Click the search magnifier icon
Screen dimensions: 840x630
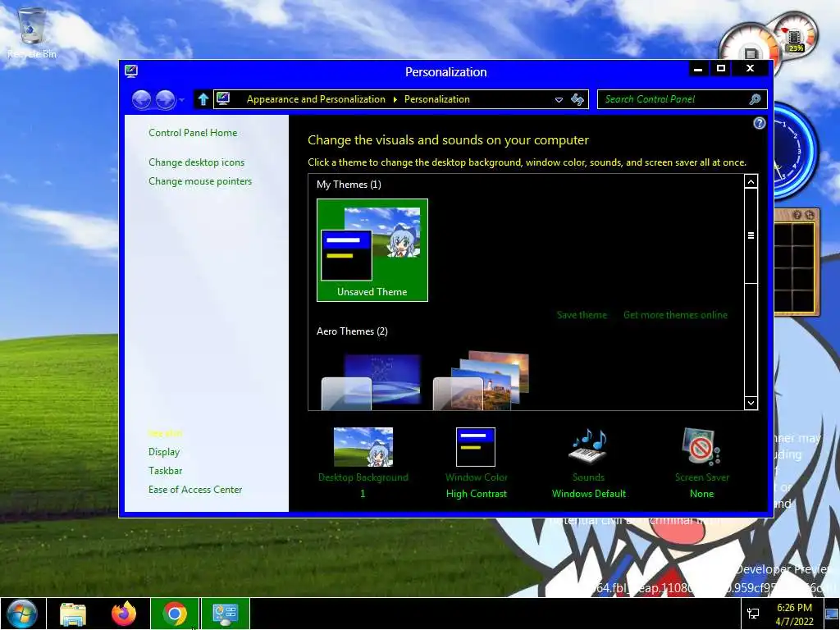(x=755, y=99)
